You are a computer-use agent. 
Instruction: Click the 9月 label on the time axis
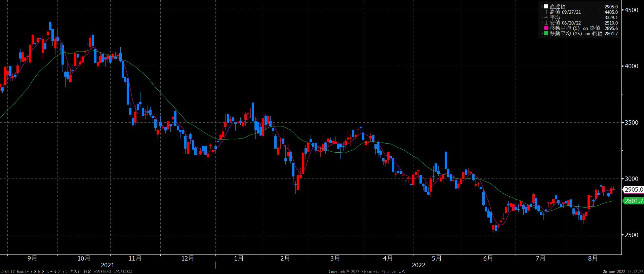tap(32, 258)
